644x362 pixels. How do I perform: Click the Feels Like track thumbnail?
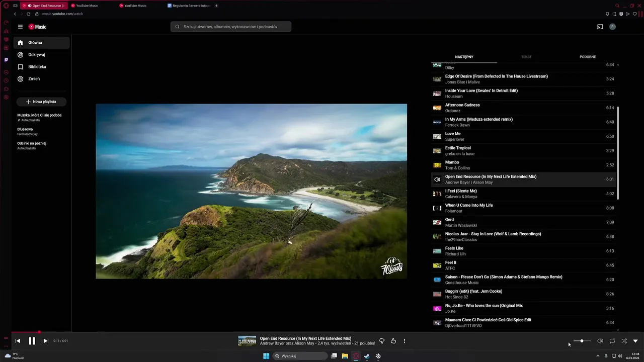[437, 251]
